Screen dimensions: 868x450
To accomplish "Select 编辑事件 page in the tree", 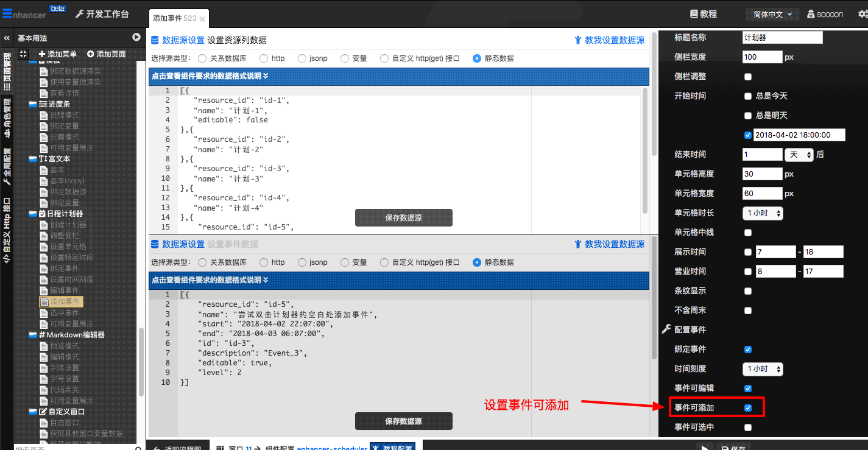I will pos(64,290).
